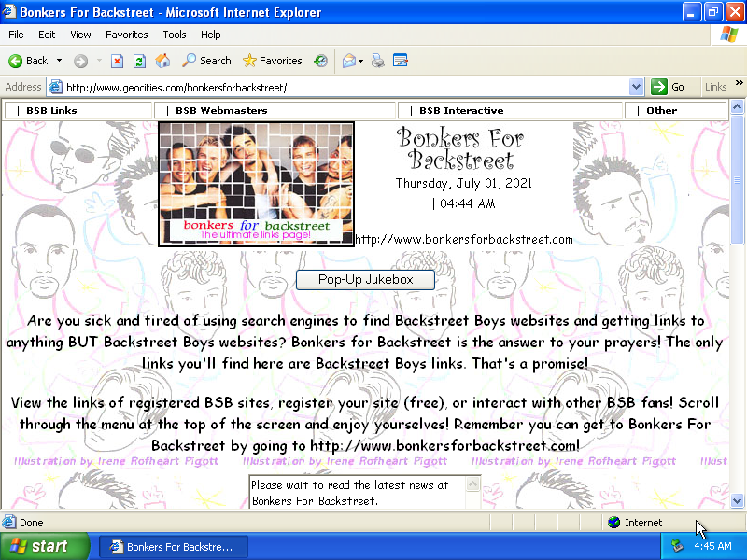Click the Bonkers For Backstreet page heading
Screen dimensions: 747x560
coord(460,148)
